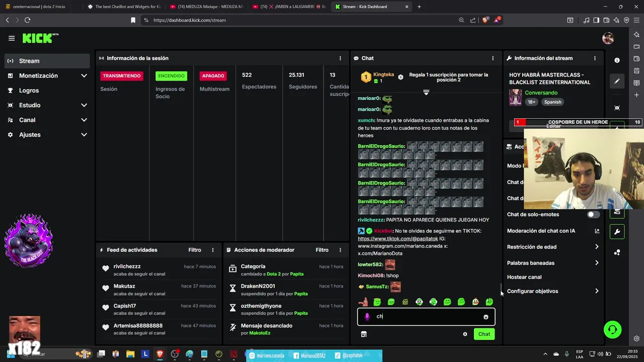Send the message with the green Chat button
Image resolution: width=644 pixels, height=362 pixels.
[484, 334]
